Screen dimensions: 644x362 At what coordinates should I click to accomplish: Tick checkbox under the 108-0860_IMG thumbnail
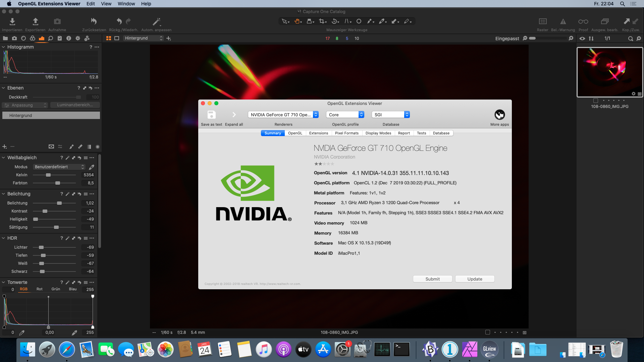tap(595, 101)
